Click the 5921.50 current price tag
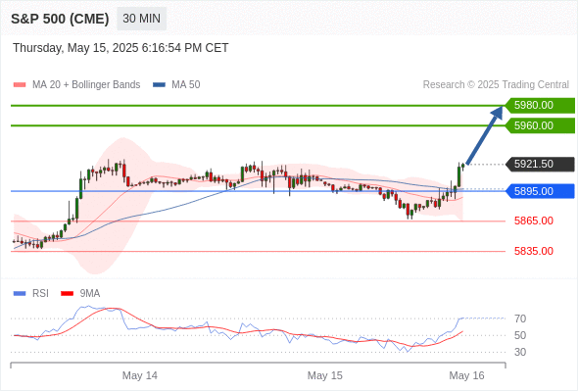The height and width of the screenshot is (392, 578). click(540, 164)
